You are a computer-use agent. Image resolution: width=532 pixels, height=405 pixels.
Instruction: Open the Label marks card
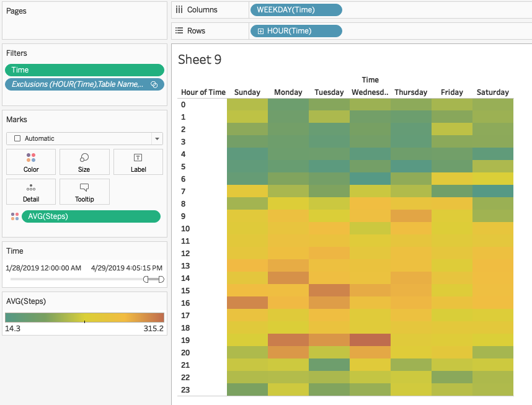click(x=138, y=162)
